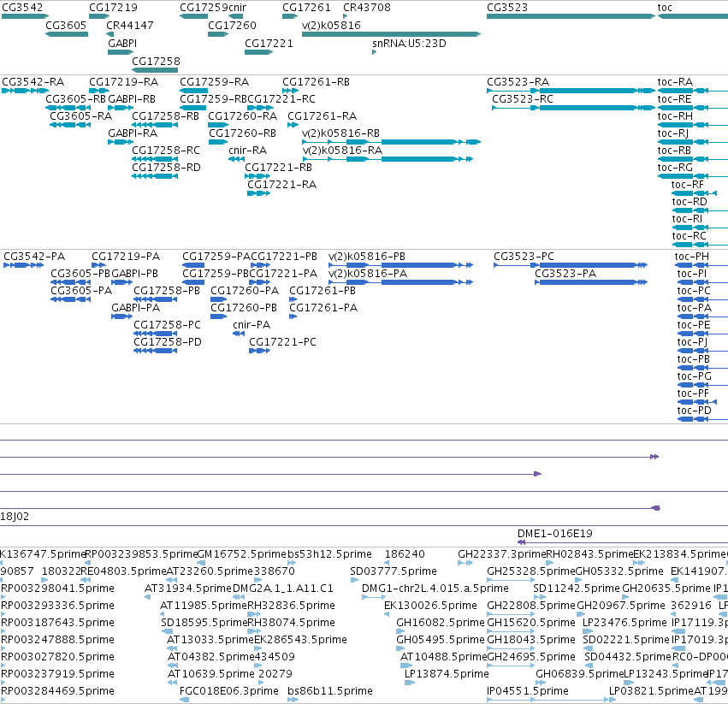Viewport: 728px width, 704px height.
Task: Select cDNA AT10639.5prime
Action: pos(210,674)
